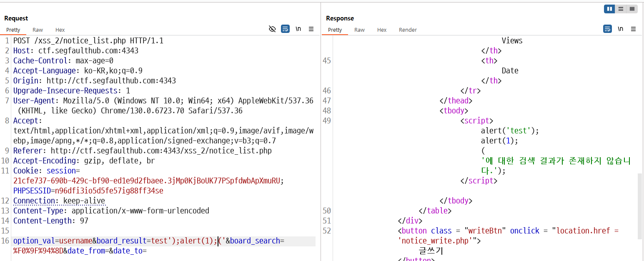This screenshot has height=261, width=644.
Task: Toggle word wrap icon in Response panel
Action: tap(608, 29)
